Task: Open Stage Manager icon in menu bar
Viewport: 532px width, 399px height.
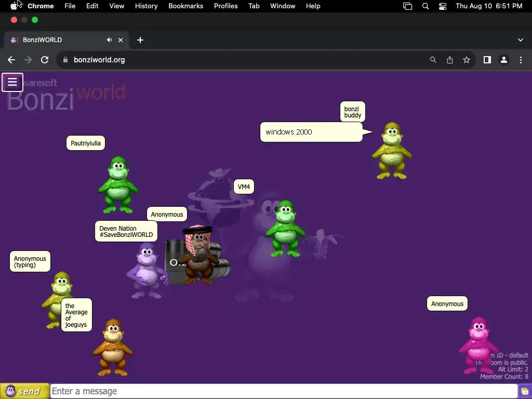Action: pyautogui.click(x=407, y=6)
